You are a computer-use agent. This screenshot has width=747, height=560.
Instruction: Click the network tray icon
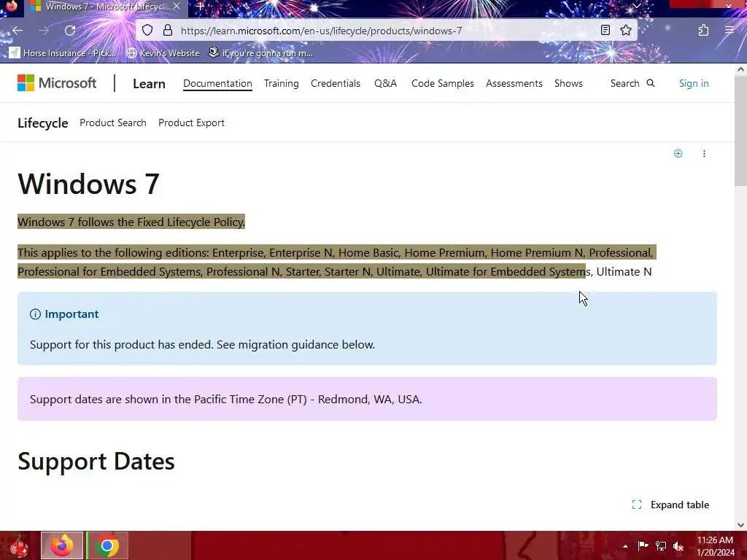661,545
